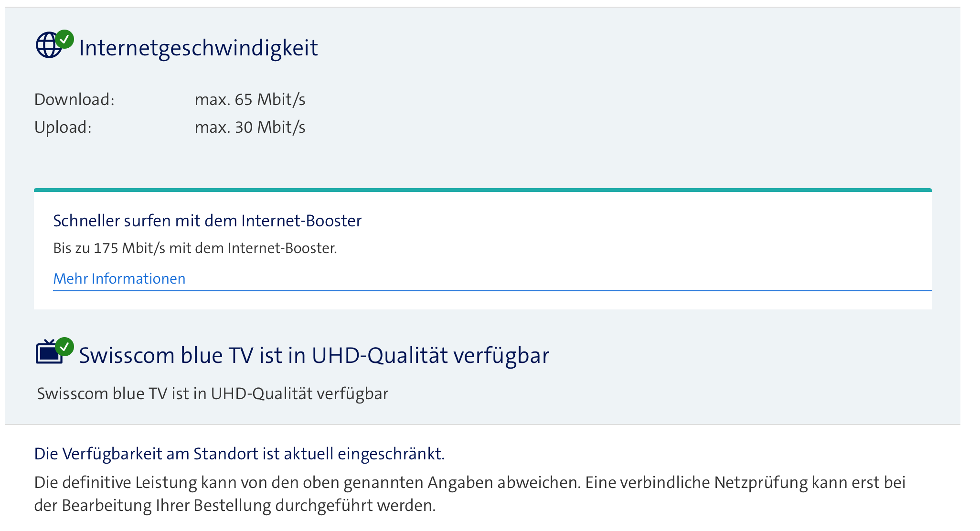Click the green checkmark on the TV icon
Viewport: 980px width, 531px height.
(x=64, y=347)
